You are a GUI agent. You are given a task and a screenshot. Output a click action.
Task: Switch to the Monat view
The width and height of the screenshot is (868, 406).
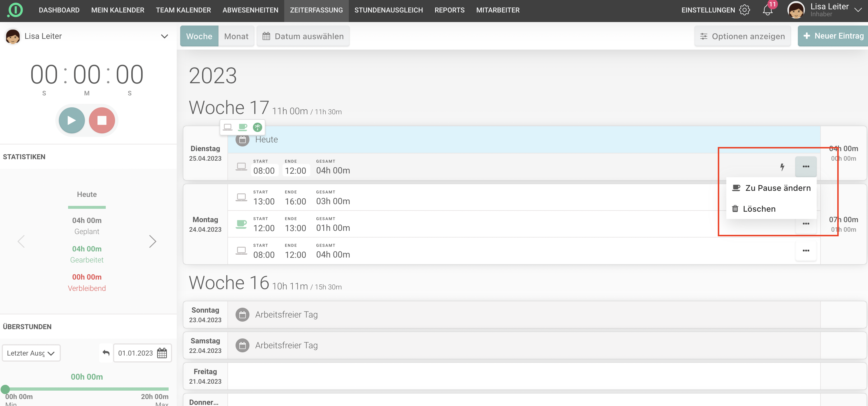(236, 36)
